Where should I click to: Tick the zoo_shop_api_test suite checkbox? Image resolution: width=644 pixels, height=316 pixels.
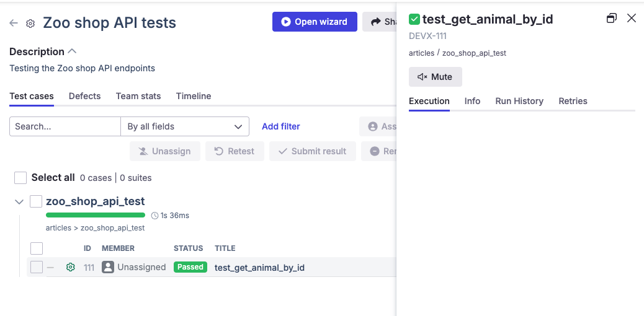(x=36, y=201)
